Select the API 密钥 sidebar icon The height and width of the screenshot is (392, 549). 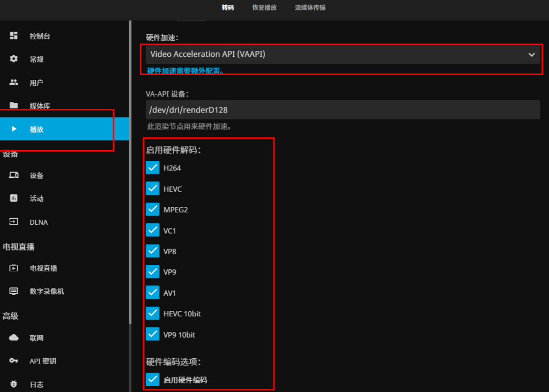pos(13,360)
